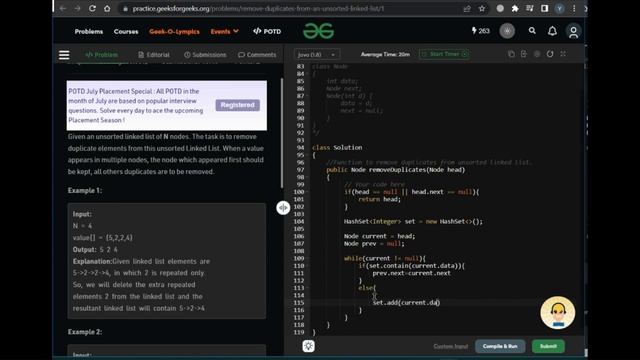Open the Courses menu
Image resolution: width=640 pixels, height=360 pixels.
coord(126,31)
